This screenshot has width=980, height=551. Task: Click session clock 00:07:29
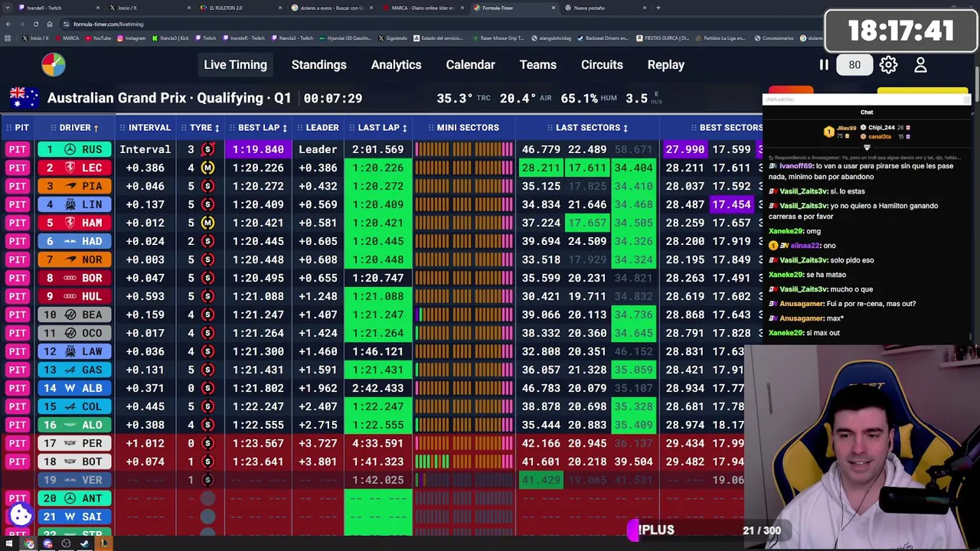pyautogui.click(x=332, y=98)
